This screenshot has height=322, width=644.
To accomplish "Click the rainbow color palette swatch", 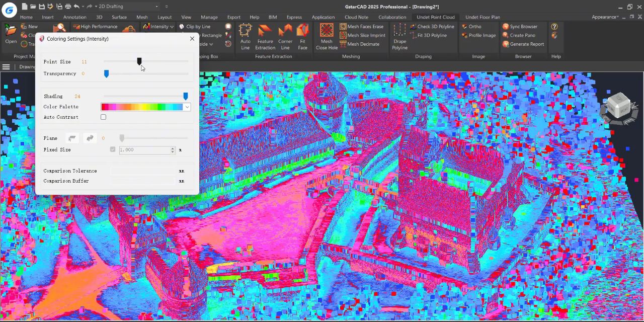I will click(142, 107).
